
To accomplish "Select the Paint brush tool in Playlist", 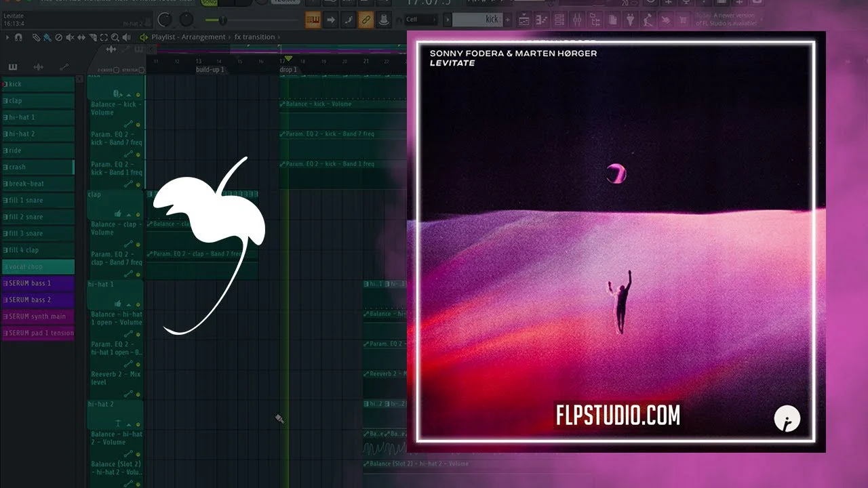I will point(46,37).
